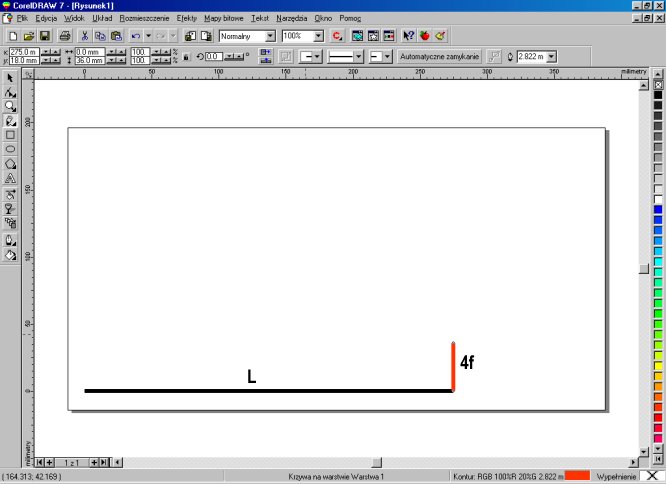Open the outline width 2.822 dropdown

555,57
